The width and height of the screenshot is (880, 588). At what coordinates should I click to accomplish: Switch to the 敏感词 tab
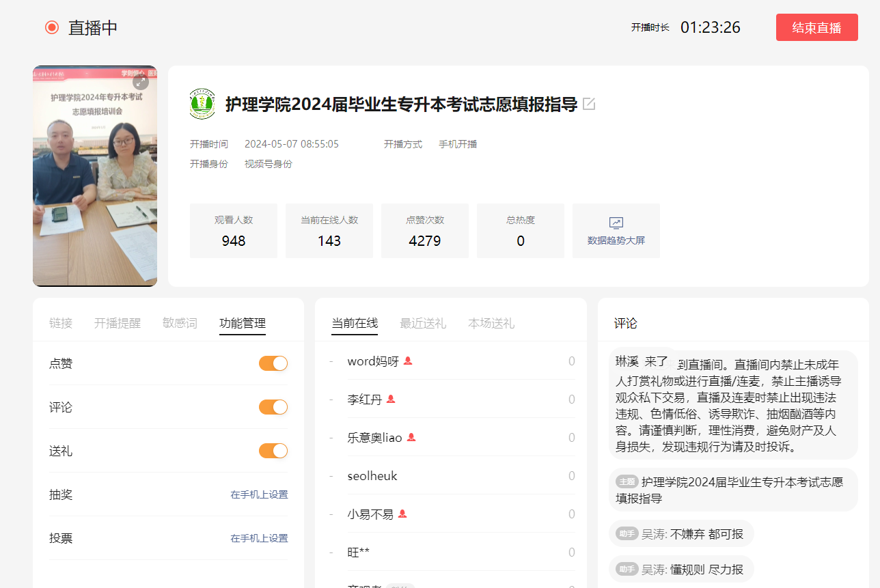pos(180,323)
